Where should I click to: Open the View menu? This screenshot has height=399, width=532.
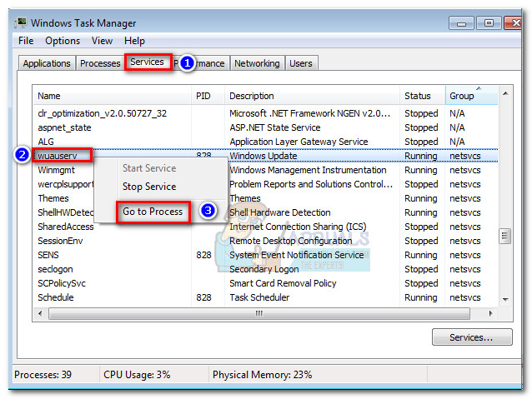[102, 40]
